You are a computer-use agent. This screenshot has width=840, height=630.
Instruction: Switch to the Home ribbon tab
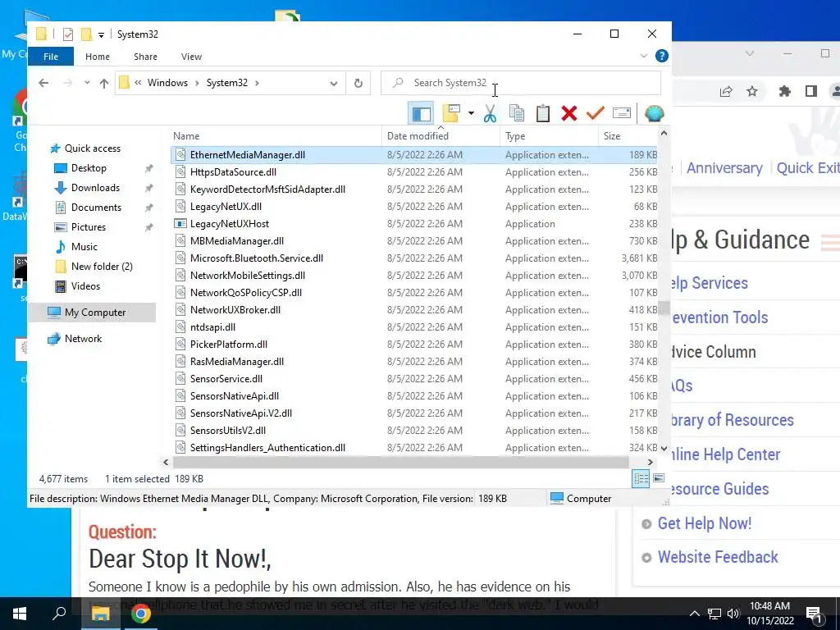(98, 57)
